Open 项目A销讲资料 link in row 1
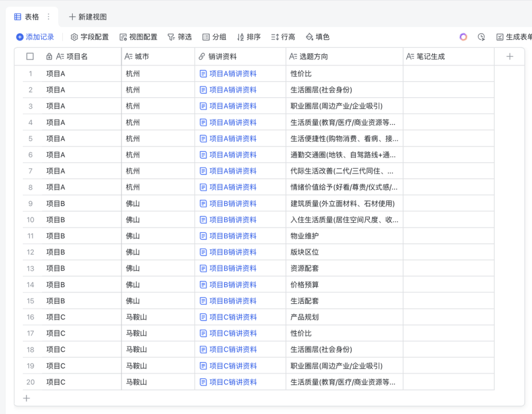The height and width of the screenshot is (414, 532). [233, 74]
